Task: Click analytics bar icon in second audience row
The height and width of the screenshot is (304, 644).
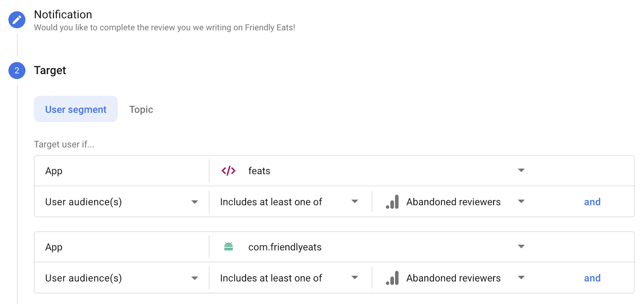Action: pos(392,278)
